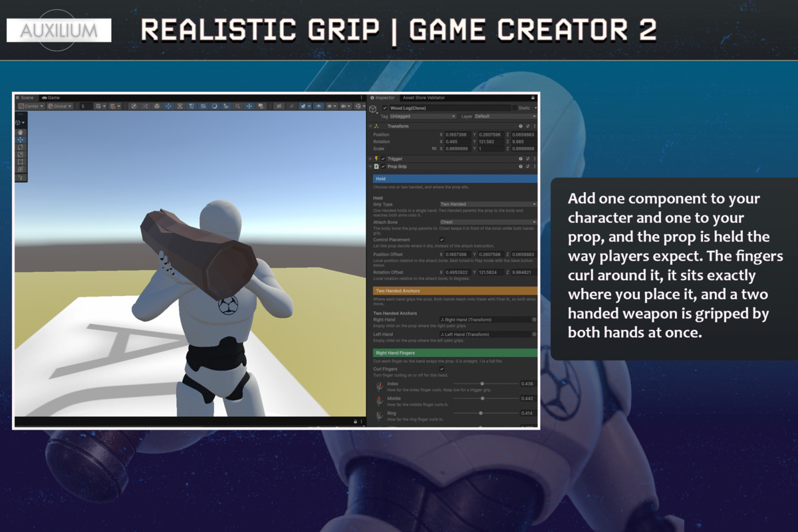Viewport: 798px width, 532px height.
Task: Click the Right Hand (Transform) reference field
Action: (485, 320)
